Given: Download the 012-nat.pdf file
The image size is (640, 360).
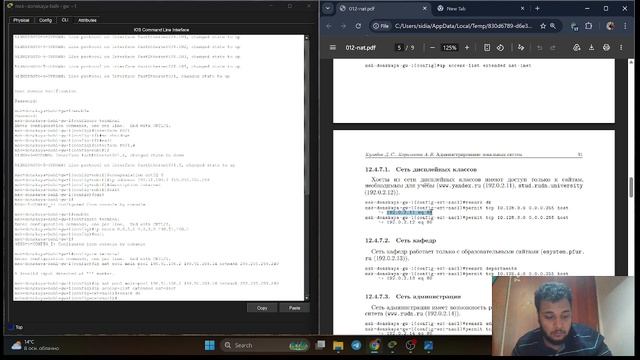Looking at the screenshot, I should 591,48.
